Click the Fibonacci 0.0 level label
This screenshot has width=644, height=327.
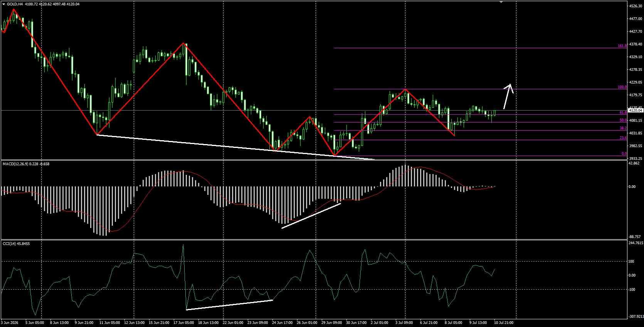(624, 154)
